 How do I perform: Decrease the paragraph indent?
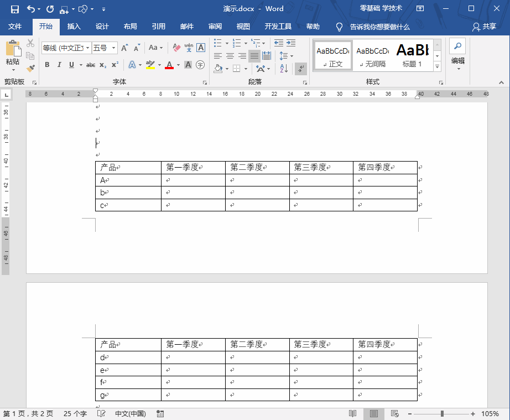pos(279,43)
